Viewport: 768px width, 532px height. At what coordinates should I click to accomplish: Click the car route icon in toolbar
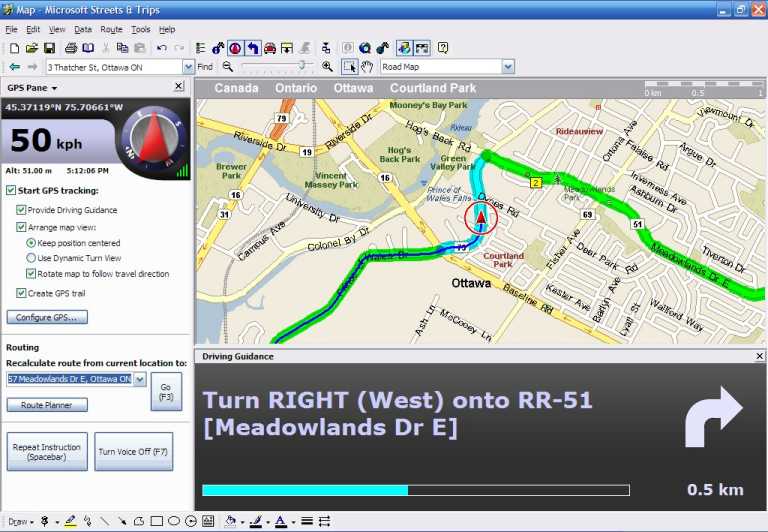click(x=270, y=48)
